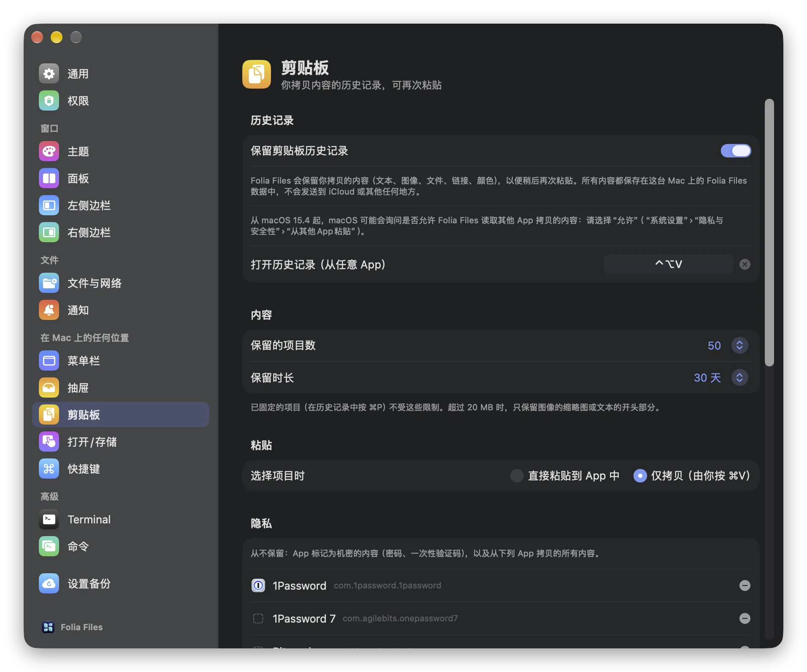Open the 通知 notification bell icon
The height and width of the screenshot is (672, 807).
tap(49, 310)
